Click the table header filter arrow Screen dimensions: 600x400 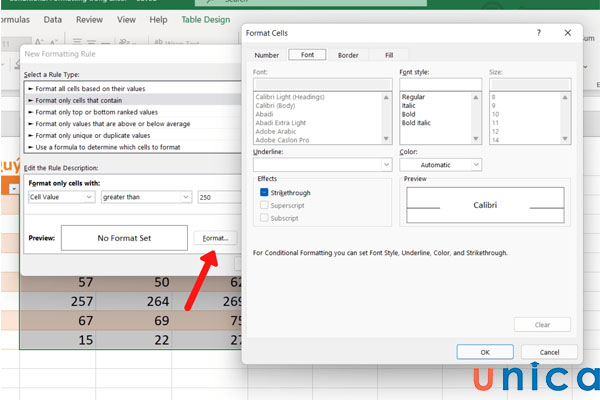point(14,188)
